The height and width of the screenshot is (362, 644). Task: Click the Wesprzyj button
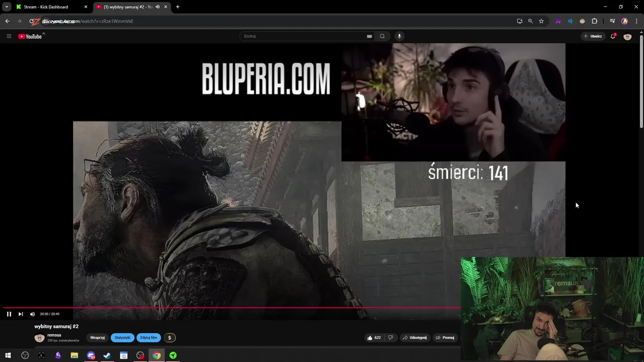tap(98, 338)
